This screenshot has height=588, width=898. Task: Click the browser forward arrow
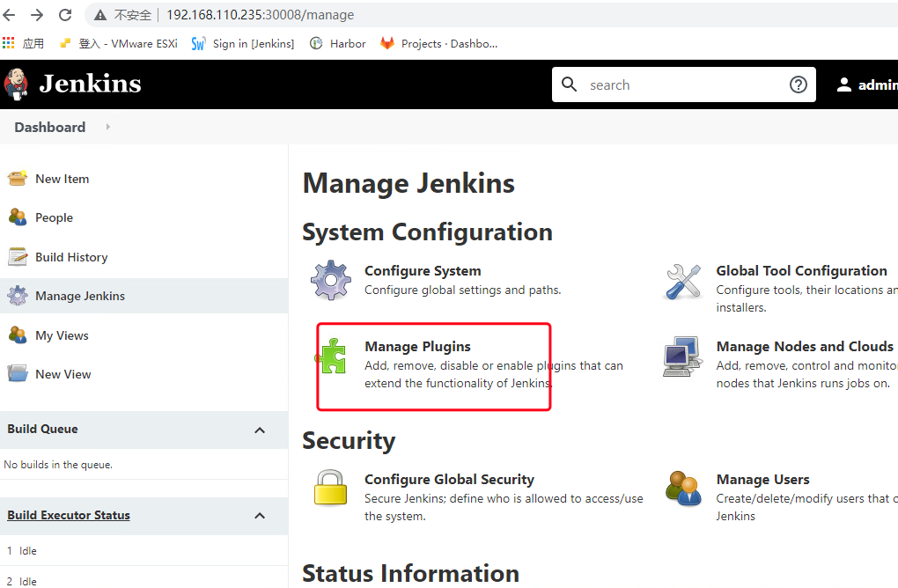(37, 14)
